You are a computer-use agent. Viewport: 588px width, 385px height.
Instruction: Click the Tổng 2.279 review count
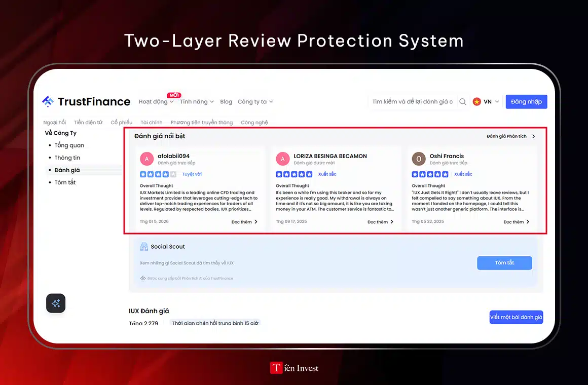pyautogui.click(x=143, y=323)
